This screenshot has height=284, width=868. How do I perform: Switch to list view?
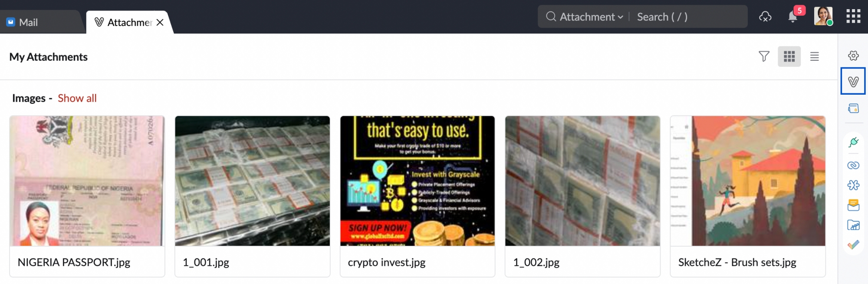[815, 56]
